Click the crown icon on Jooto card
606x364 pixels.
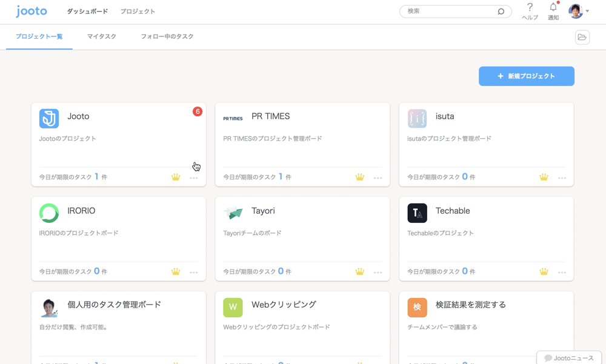176,177
